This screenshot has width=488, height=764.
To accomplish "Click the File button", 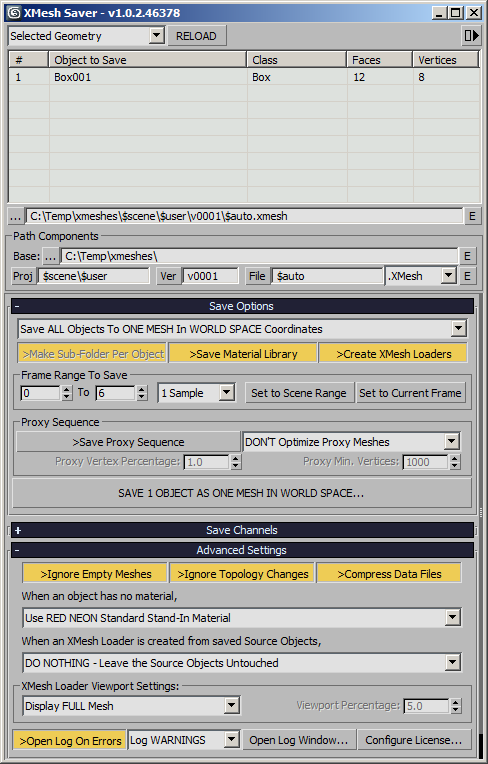I will click(x=257, y=276).
